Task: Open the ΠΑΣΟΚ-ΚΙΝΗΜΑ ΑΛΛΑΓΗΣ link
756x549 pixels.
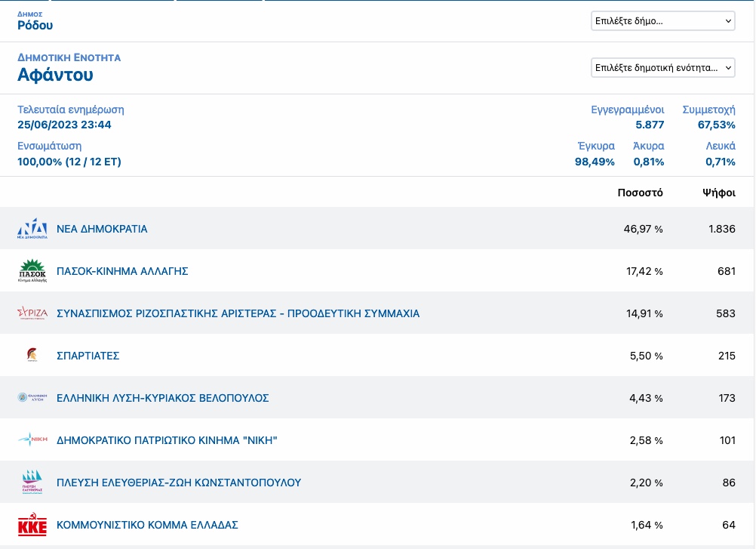Action: (122, 271)
